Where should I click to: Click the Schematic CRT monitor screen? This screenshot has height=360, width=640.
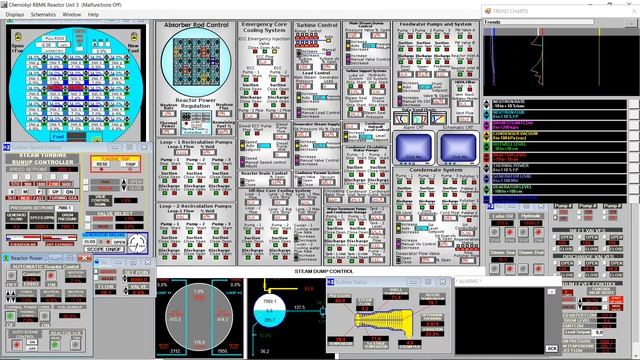(459, 147)
